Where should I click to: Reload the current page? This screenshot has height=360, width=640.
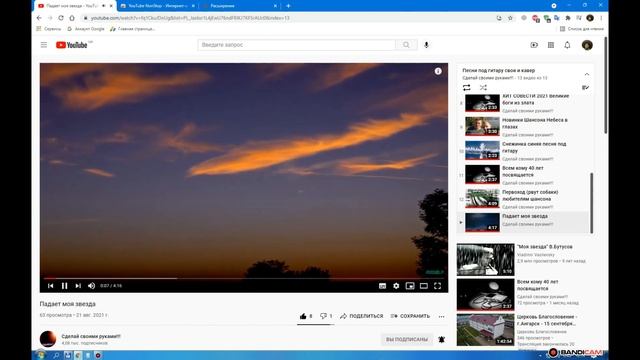[61, 18]
